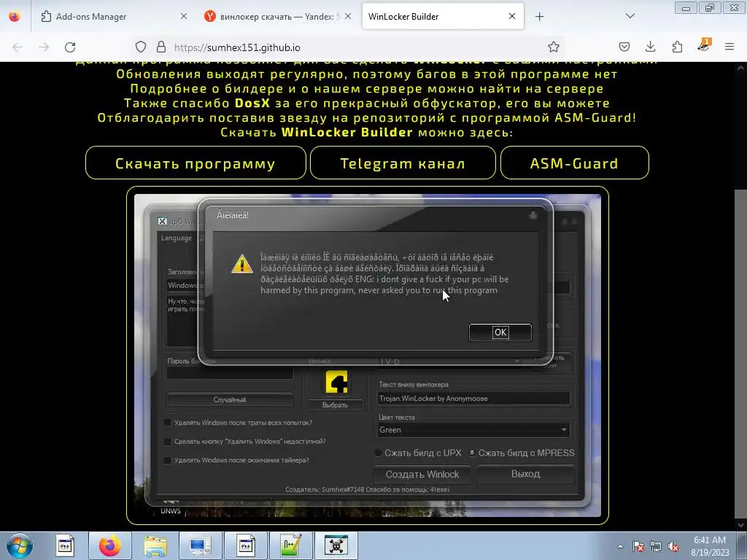747x560 pixels.
Task: Open Firefox from the taskbar
Action: click(109, 545)
